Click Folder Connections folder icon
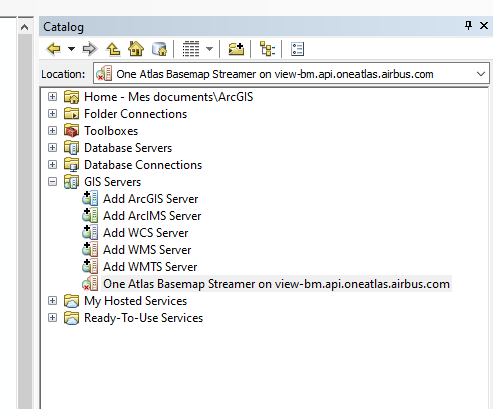The width and height of the screenshot is (493, 409). tap(71, 114)
